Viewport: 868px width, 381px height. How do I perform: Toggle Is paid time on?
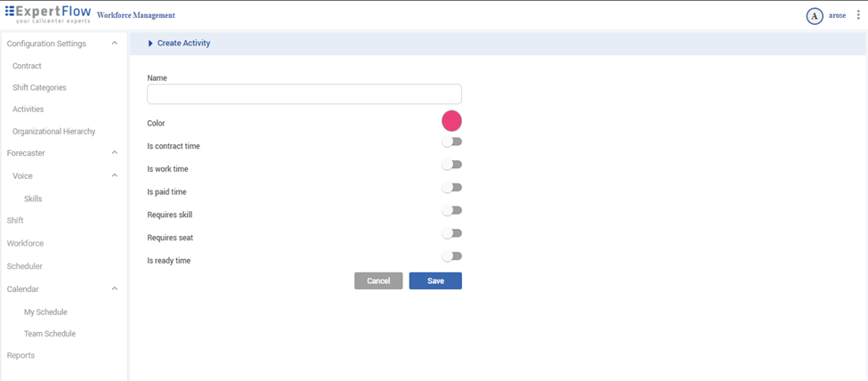pos(452,188)
